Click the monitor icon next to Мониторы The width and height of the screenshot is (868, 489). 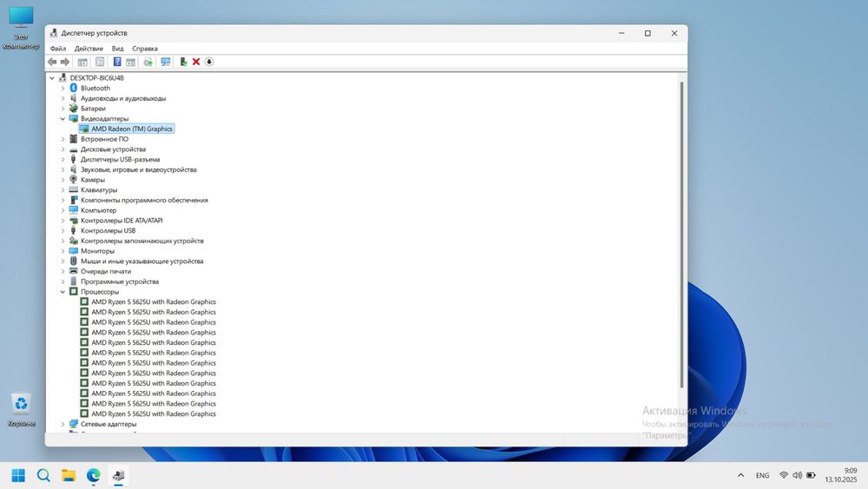pos(74,251)
